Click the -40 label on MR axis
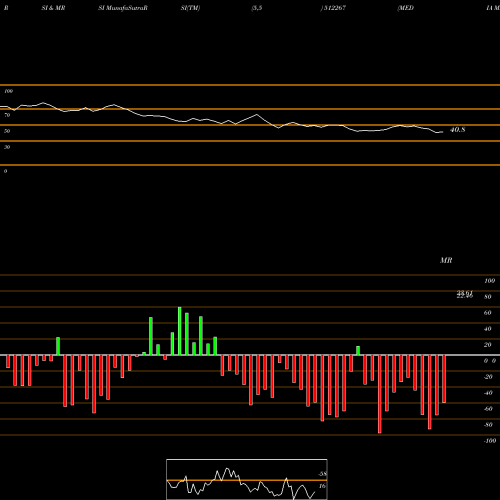This screenshot has width=500, height=500. coord(488,393)
